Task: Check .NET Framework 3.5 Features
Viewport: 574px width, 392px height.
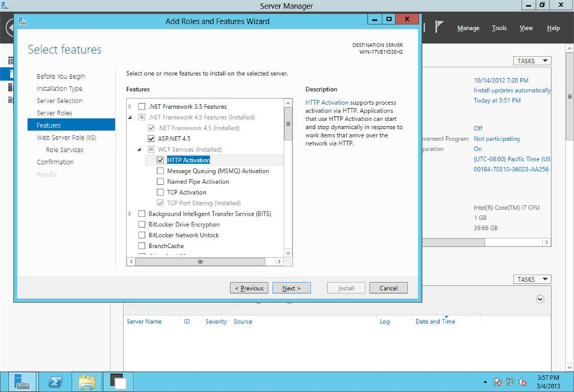Action: 141,106
